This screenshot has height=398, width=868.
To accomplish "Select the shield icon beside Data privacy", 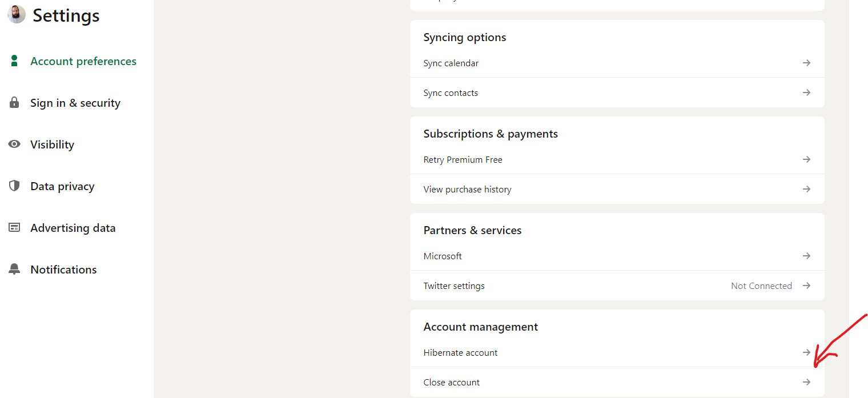I will click(14, 186).
